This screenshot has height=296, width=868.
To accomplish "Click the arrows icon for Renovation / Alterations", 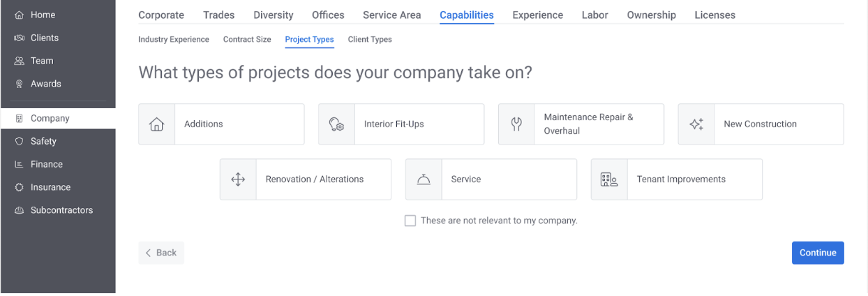I will 238,179.
